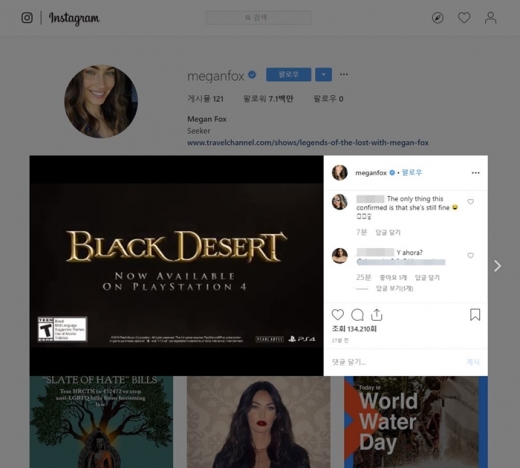Click the comment bubble icon under post

point(357,315)
